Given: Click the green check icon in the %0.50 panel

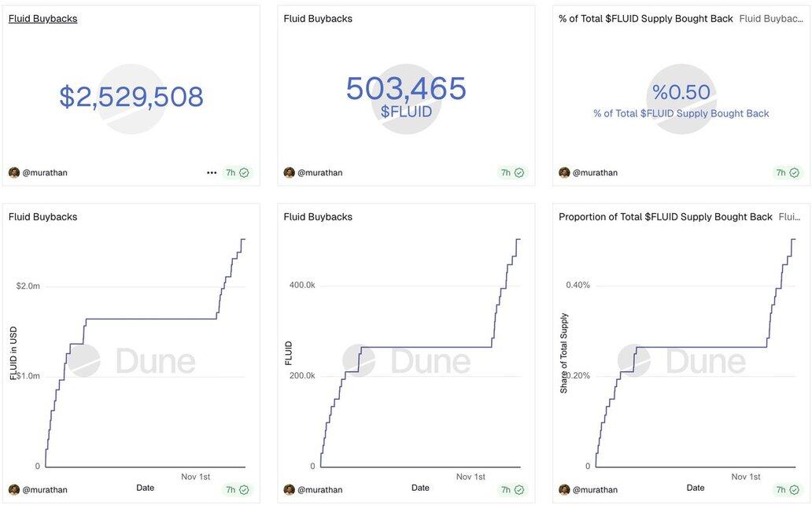Looking at the screenshot, I should click(x=794, y=173).
